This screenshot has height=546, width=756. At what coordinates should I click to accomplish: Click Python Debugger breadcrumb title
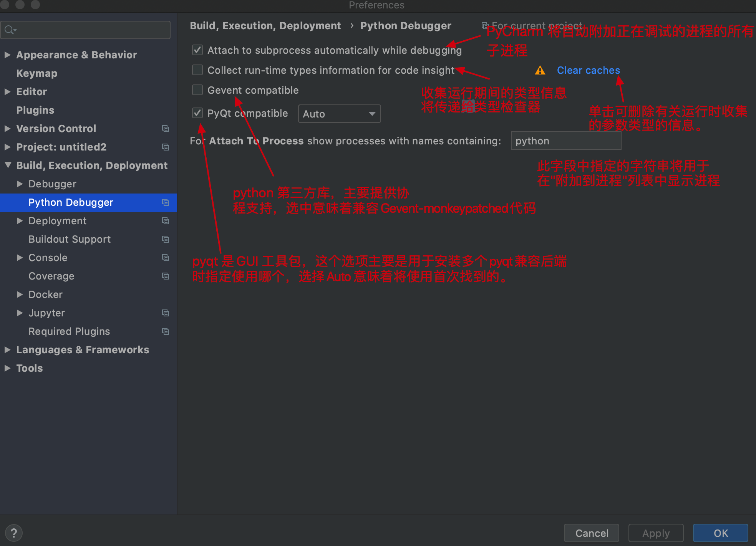406,26
